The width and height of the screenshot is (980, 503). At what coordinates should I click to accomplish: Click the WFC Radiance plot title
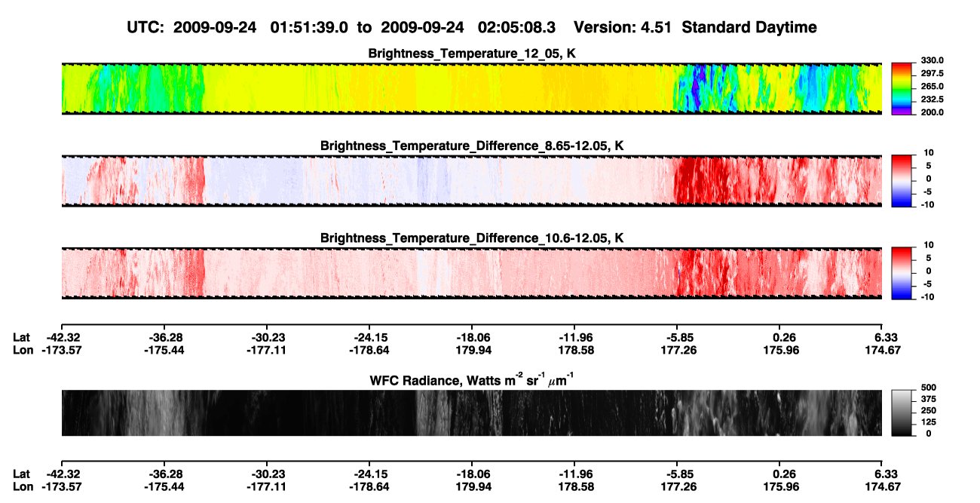pos(472,380)
